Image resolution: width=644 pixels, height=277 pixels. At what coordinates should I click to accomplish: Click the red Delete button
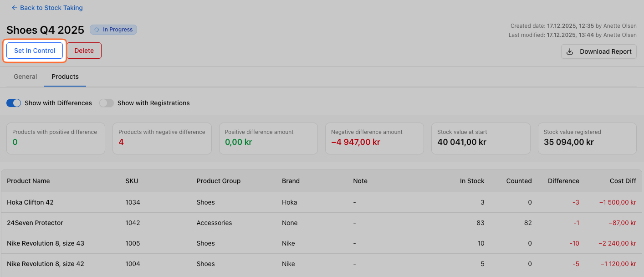[84, 51]
